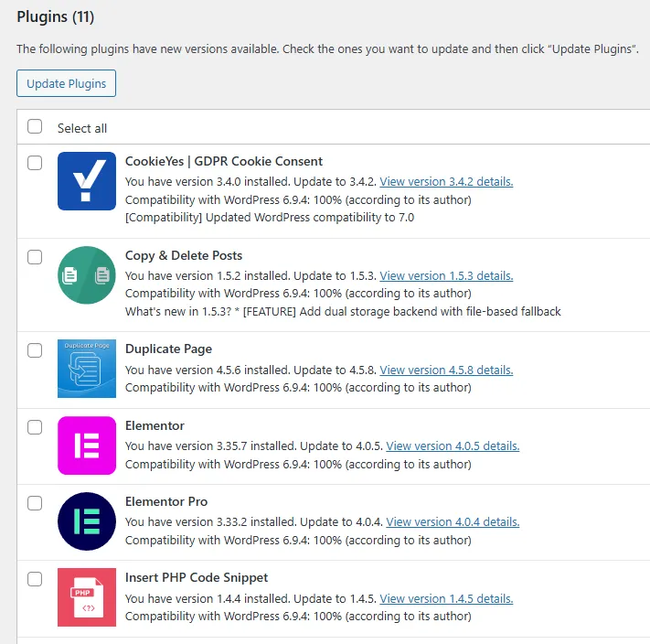
Task: Click the dark Elementor Pro plugin icon
Action: click(x=87, y=521)
